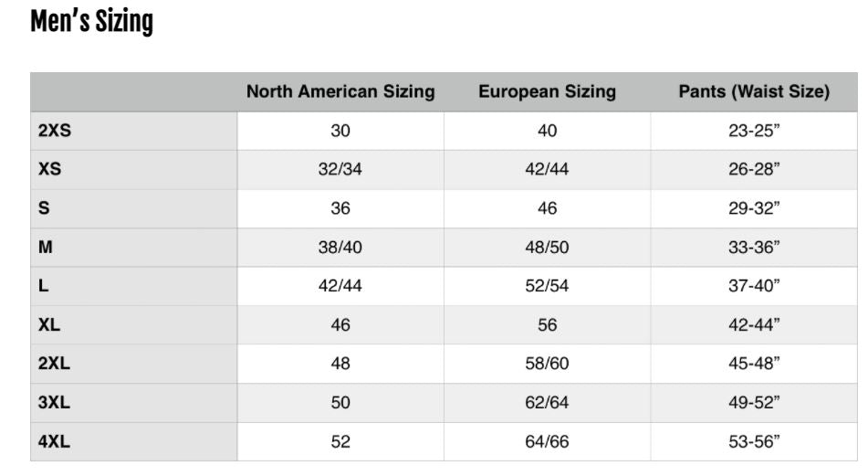
Task: Click the Pants (Waist Size) column header
Action: point(754,91)
